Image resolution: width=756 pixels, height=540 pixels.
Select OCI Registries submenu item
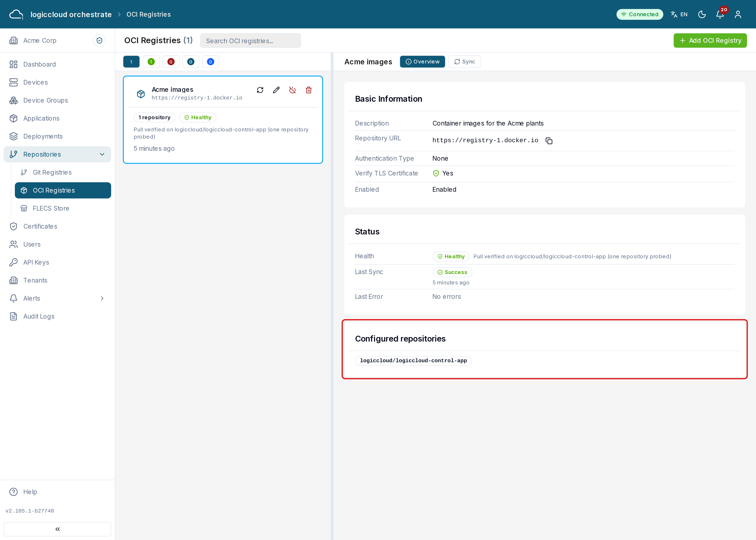(x=63, y=190)
